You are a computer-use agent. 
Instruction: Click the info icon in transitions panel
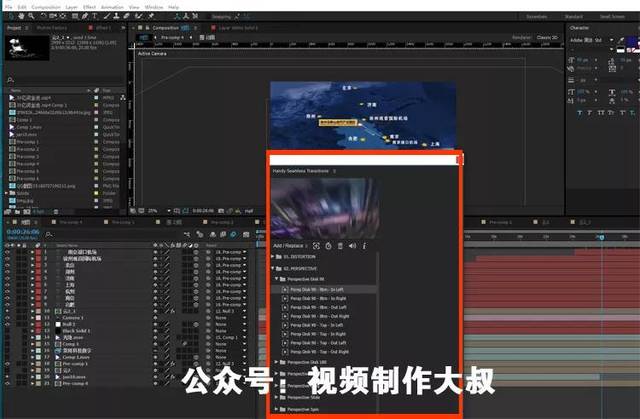pyautogui.click(x=364, y=246)
